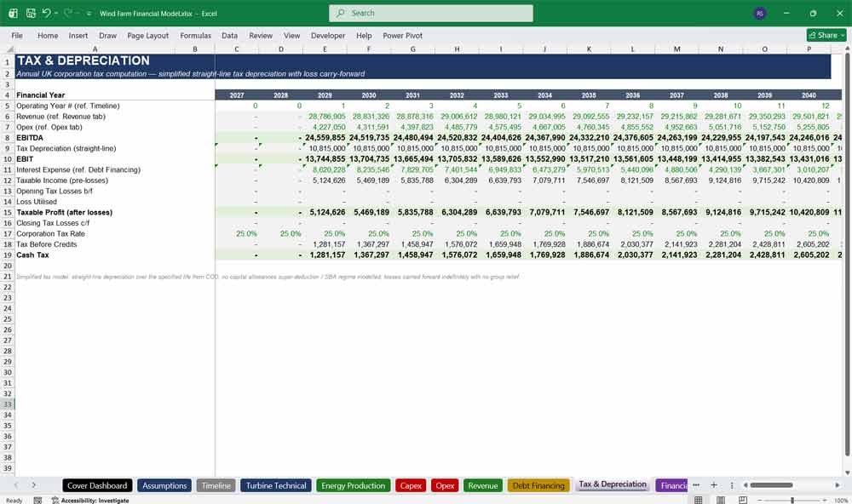Click the vertical scroll up arrow
Screen dimensions: 852x504
click(847, 49)
